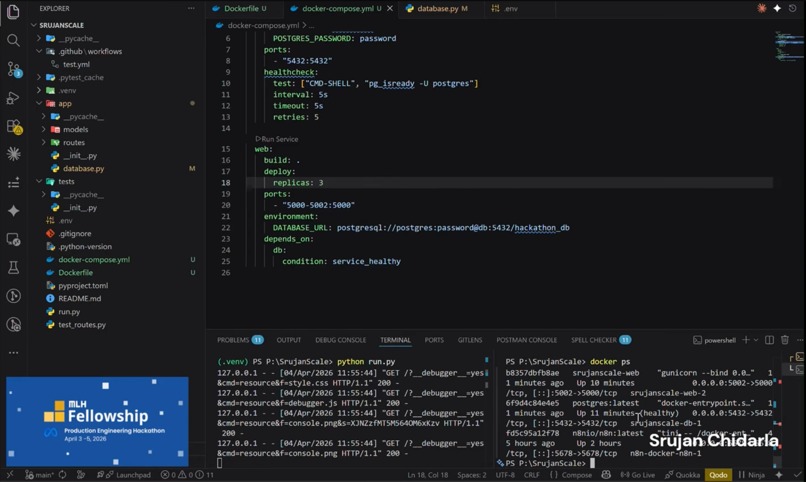Click Run Service code lens above web
This screenshot has width=806, height=482.
click(277, 139)
